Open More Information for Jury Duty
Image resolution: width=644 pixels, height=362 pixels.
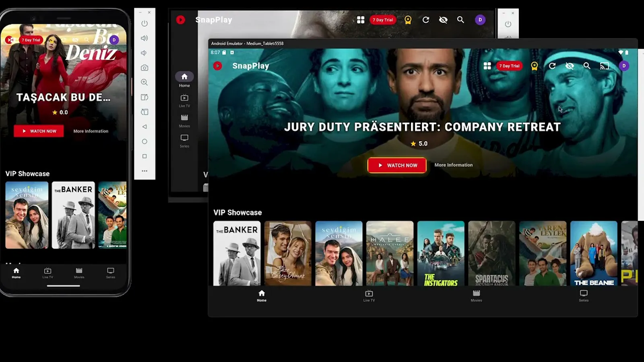pos(454,165)
